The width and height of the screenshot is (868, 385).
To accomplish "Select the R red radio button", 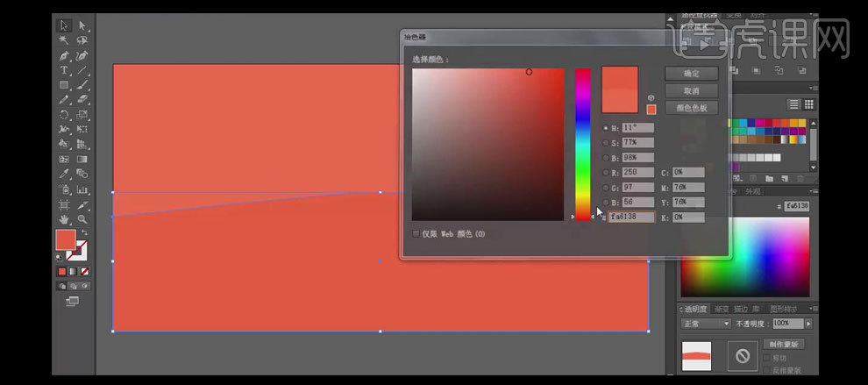I will [605, 173].
